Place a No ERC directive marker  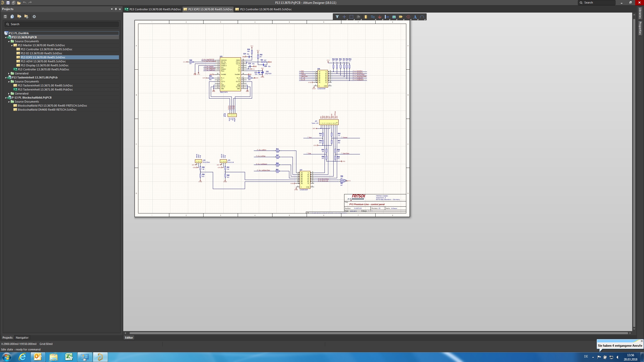pyautogui.click(x=408, y=17)
